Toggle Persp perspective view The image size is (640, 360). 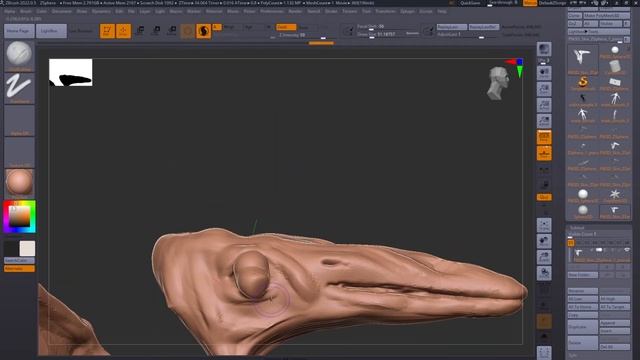[544, 137]
